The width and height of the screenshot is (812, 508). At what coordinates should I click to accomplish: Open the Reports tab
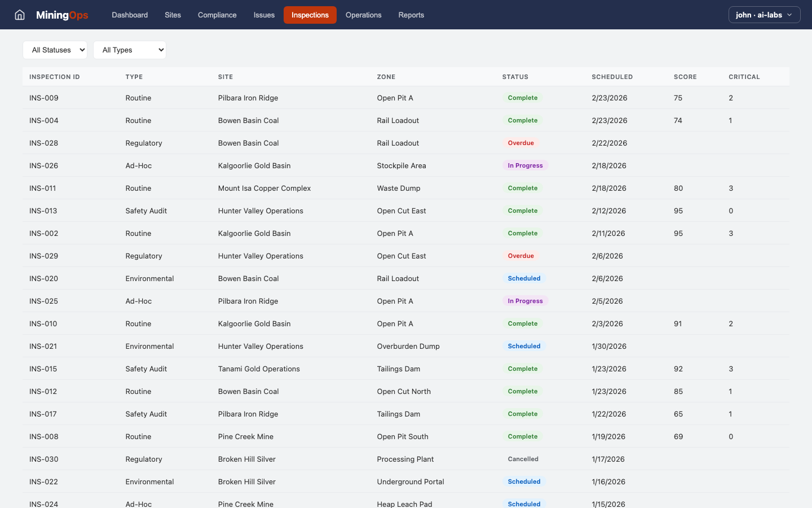[x=411, y=15]
